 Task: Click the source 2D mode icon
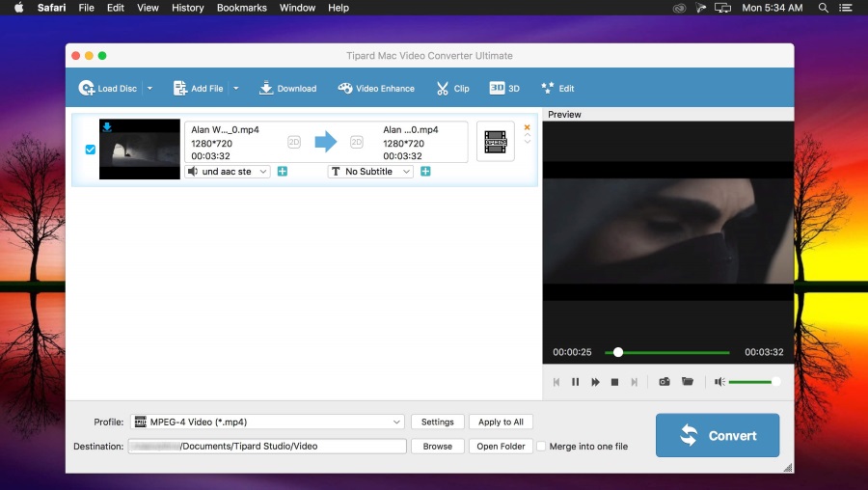click(x=294, y=143)
